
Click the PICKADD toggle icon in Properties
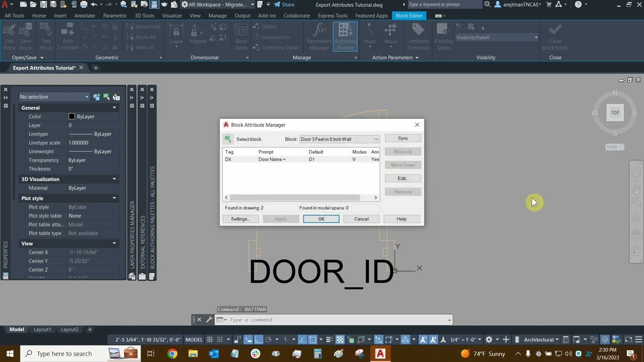coord(97,97)
